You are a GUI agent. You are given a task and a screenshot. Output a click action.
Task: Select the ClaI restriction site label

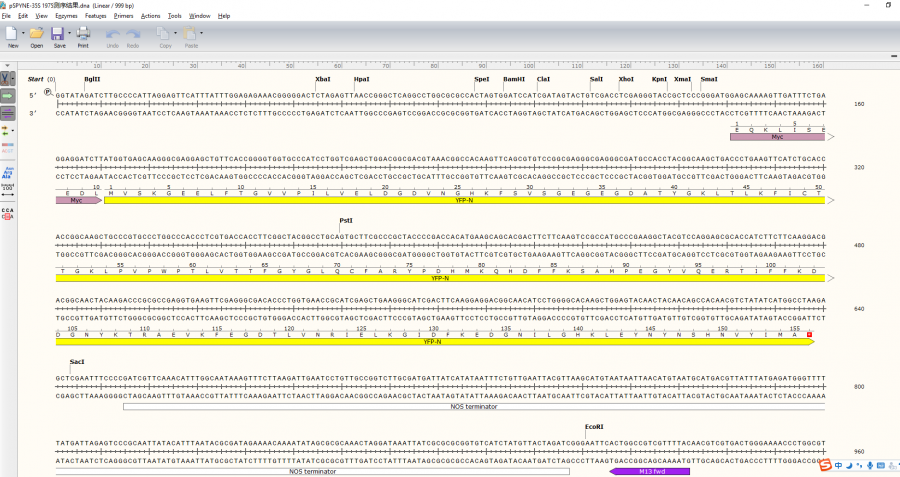click(543, 79)
